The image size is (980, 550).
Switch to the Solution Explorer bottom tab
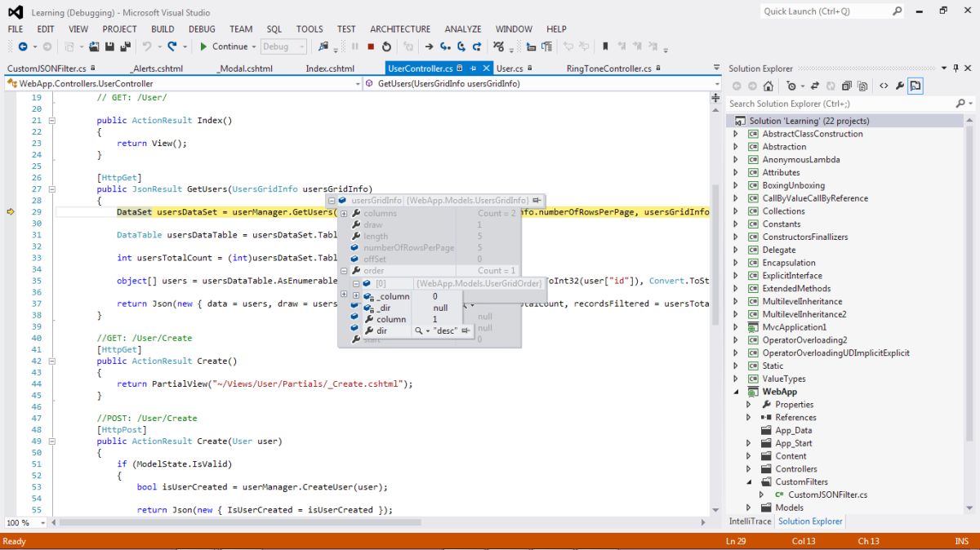tap(810, 521)
